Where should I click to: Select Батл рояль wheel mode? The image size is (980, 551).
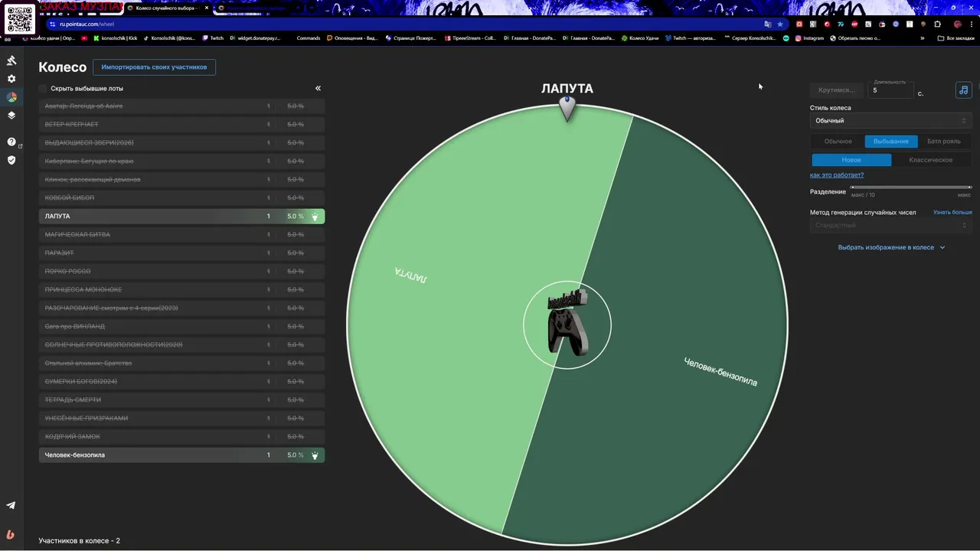coord(944,141)
